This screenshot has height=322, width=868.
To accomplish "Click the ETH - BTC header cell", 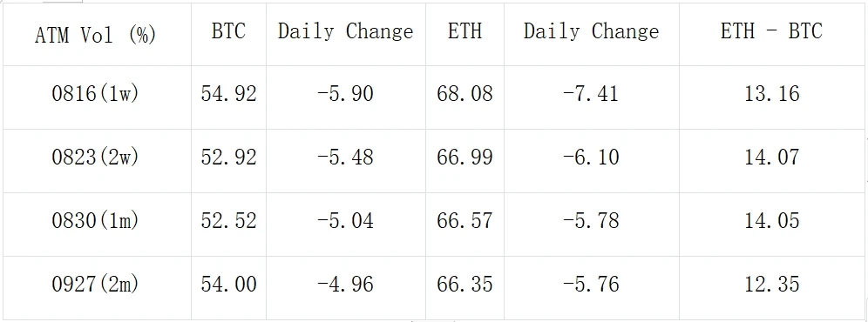I will [771, 35].
